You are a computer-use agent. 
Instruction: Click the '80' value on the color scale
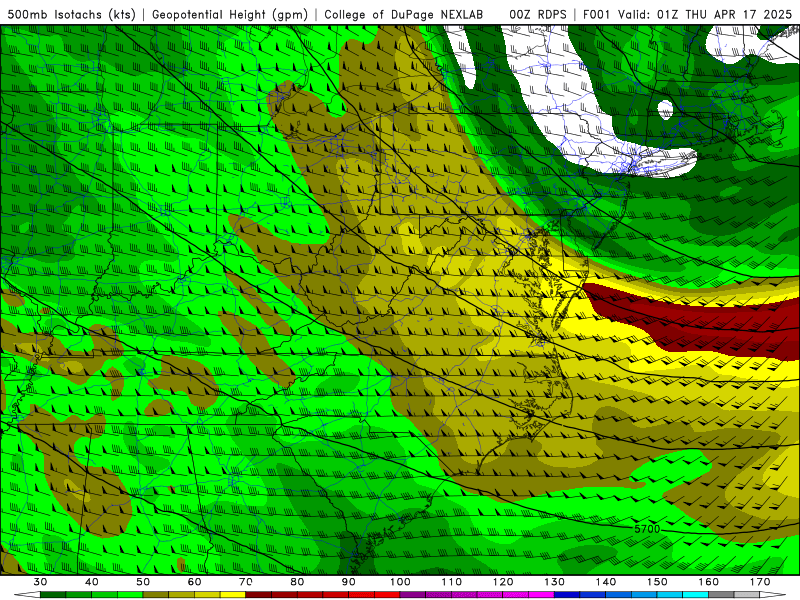point(297,582)
